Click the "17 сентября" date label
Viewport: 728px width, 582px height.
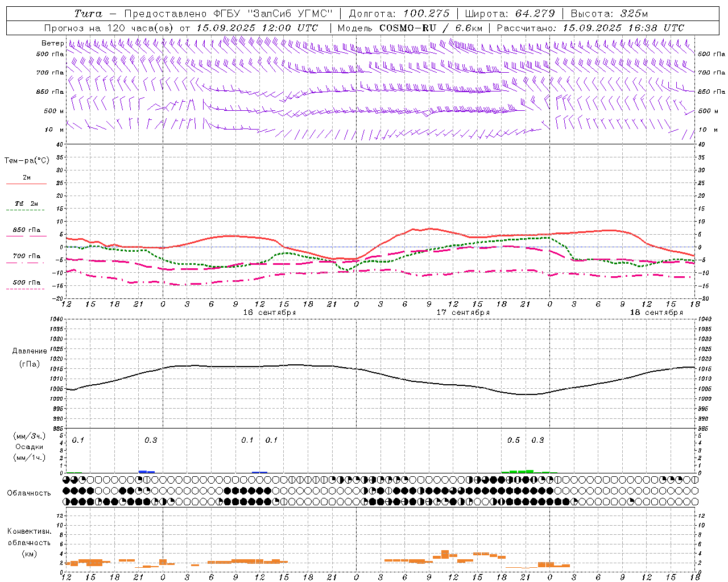(x=463, y=313)
